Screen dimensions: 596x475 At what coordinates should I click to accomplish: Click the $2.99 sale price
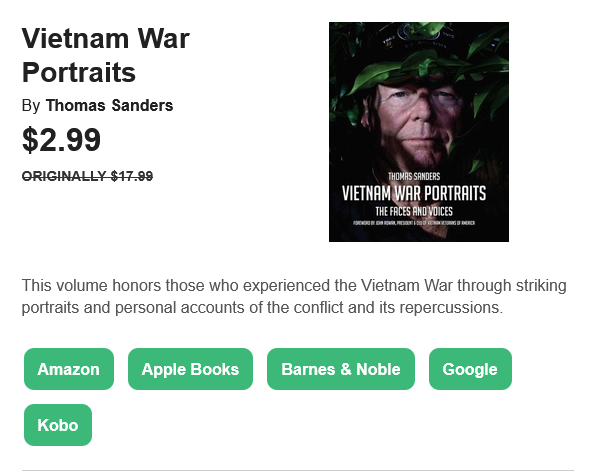[62, 140]
